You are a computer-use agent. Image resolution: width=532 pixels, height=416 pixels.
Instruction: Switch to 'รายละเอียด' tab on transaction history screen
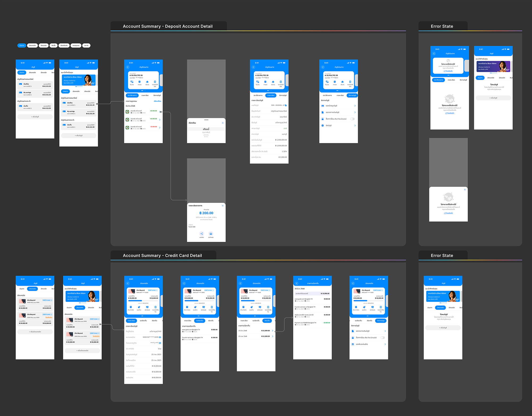(x=145, y=95)
